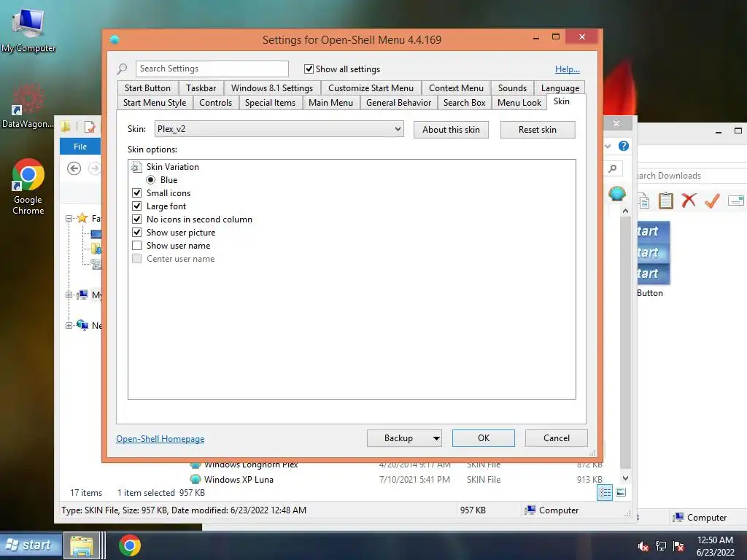Switch to the Context Menu tab
747x560 pixels.
click(456, 88)
